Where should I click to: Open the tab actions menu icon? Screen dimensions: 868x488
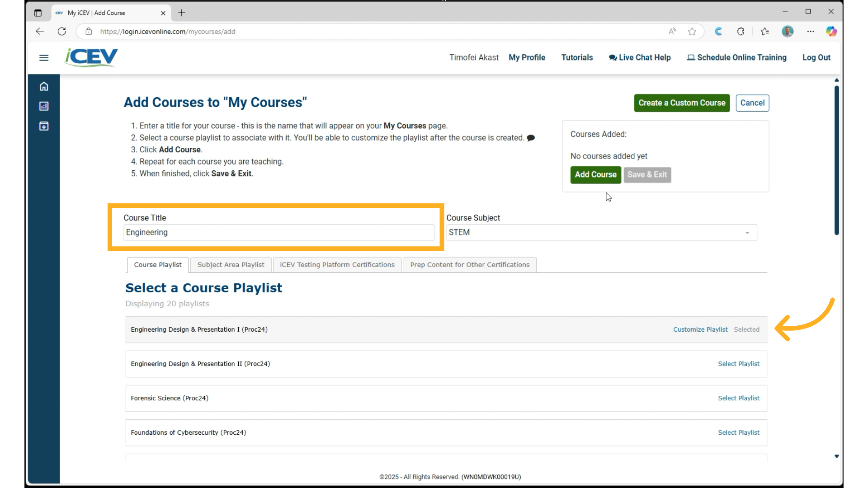point(38,13)
